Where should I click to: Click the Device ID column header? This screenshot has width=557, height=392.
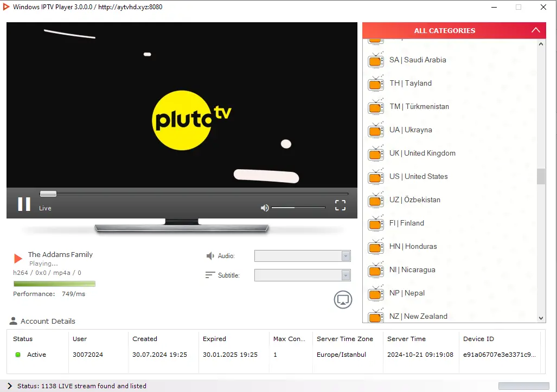click(x=478, y=339)
